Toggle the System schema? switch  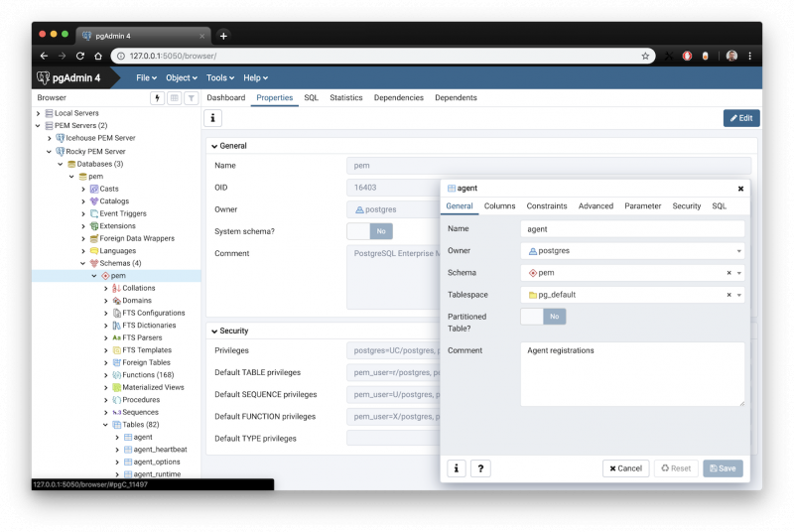pyautogui.click(x=369, y=231)
